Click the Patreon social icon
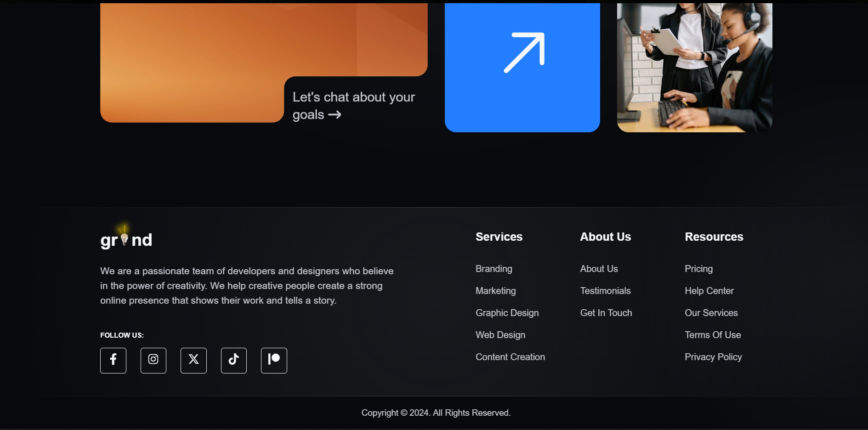The height and width of the screenshot is (430, 868). [274, 361]
